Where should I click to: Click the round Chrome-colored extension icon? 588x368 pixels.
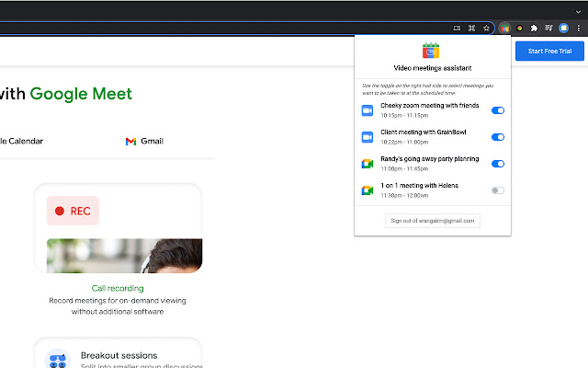point(519,29)
